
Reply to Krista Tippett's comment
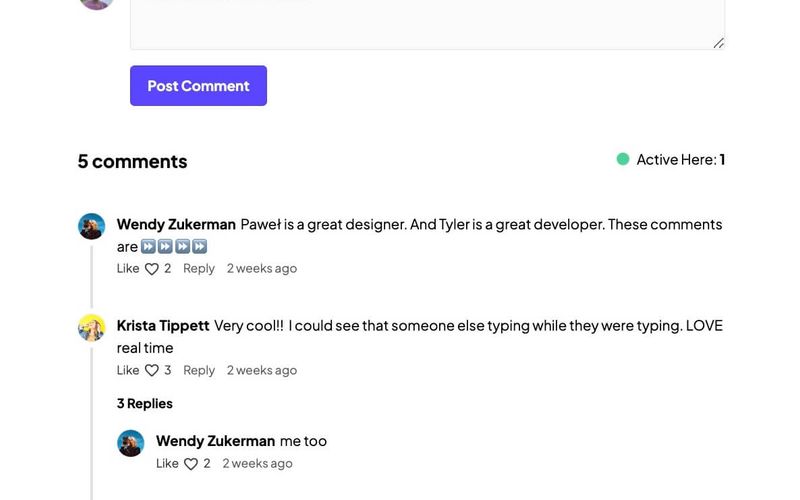(x=199, y=371)
